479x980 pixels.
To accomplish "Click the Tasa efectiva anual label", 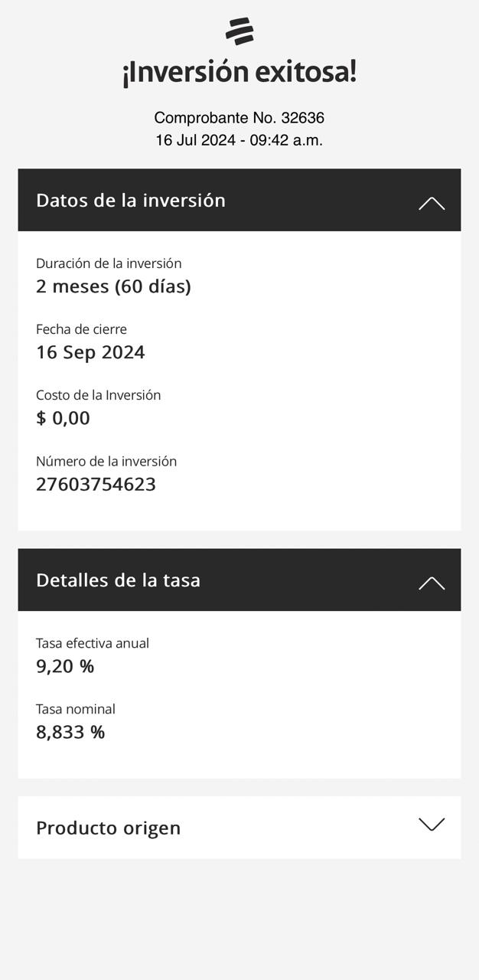I will tap(93, 643).
